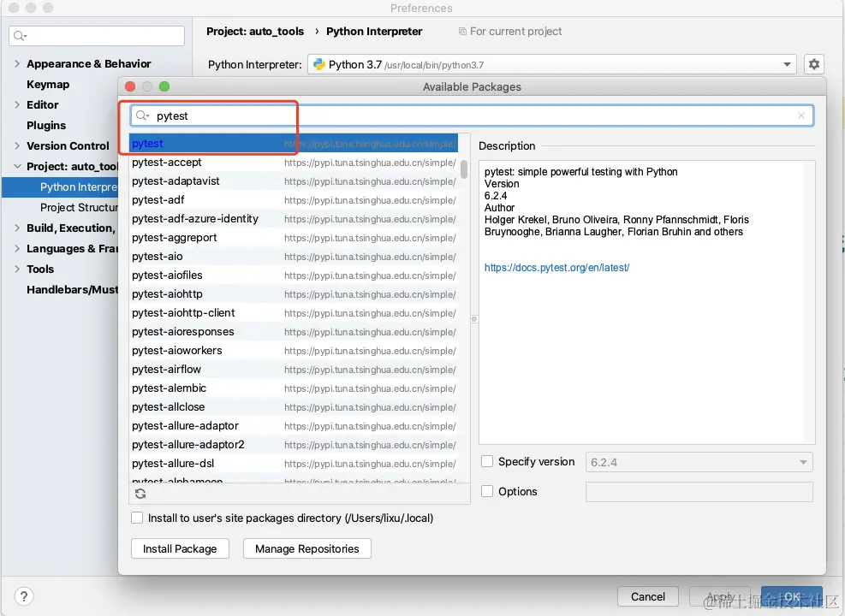
Task: Click the Preferences search field
Action: point(97,36)
